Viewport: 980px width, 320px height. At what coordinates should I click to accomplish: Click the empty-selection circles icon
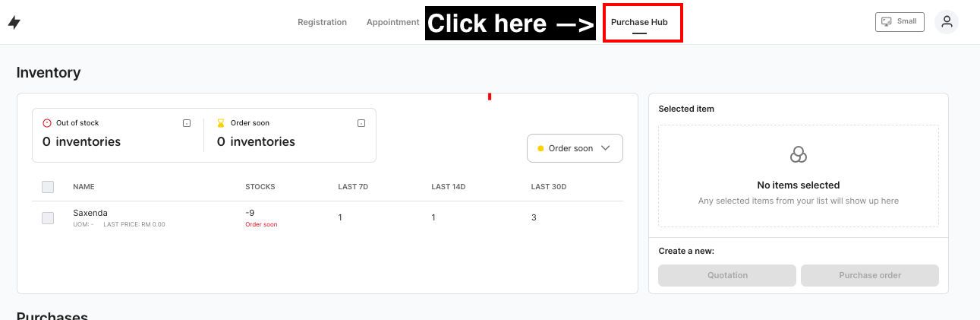[798, 155]
